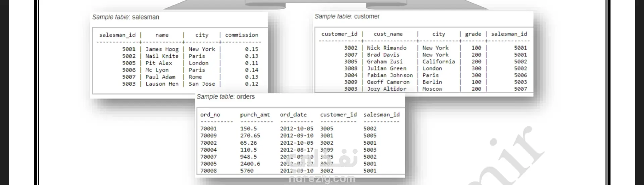Click the city 'Berlin'
The image size is (644, 185).
(x=432, y=82)
